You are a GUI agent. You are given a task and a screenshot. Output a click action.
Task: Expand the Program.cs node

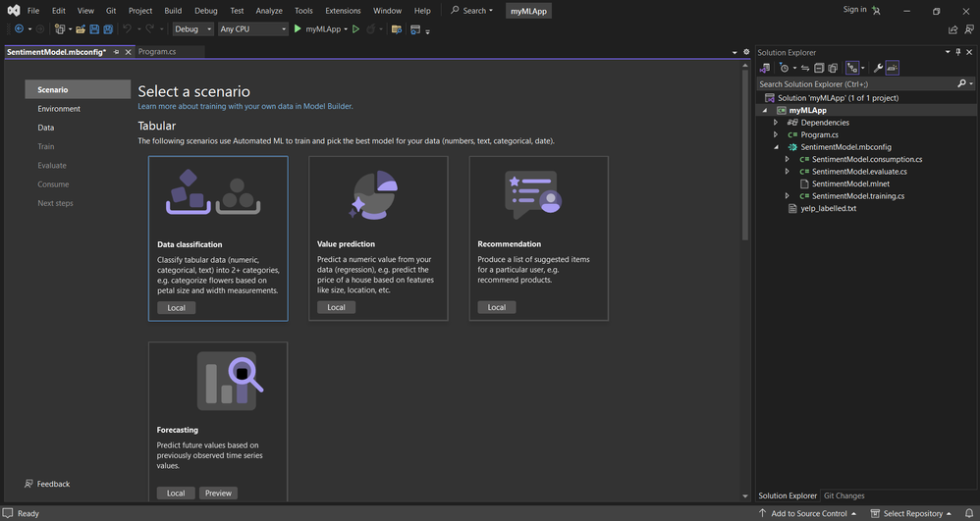pyautogui.click(x=776, y=135)
